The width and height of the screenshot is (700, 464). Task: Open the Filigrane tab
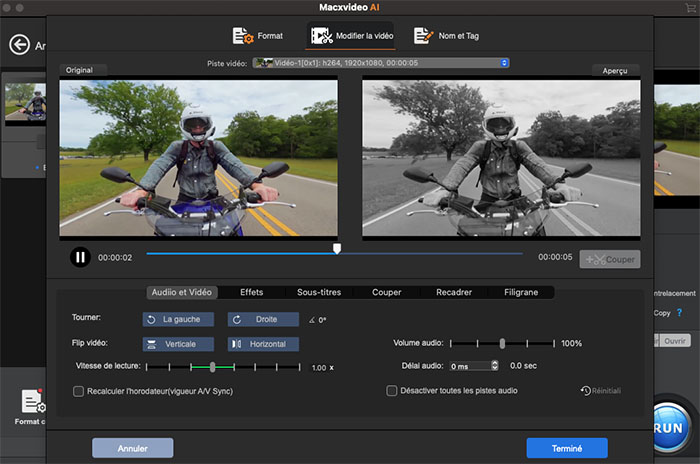tap(521, 292)
